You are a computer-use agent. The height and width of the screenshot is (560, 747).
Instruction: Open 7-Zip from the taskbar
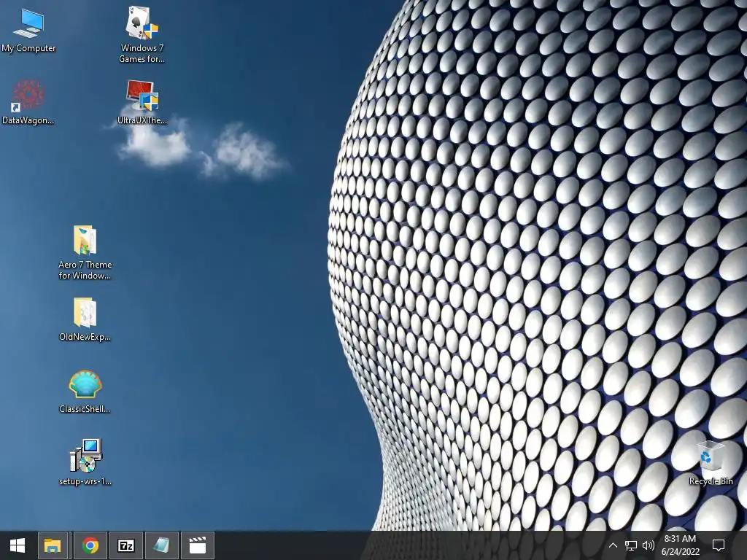pos(125,545)
